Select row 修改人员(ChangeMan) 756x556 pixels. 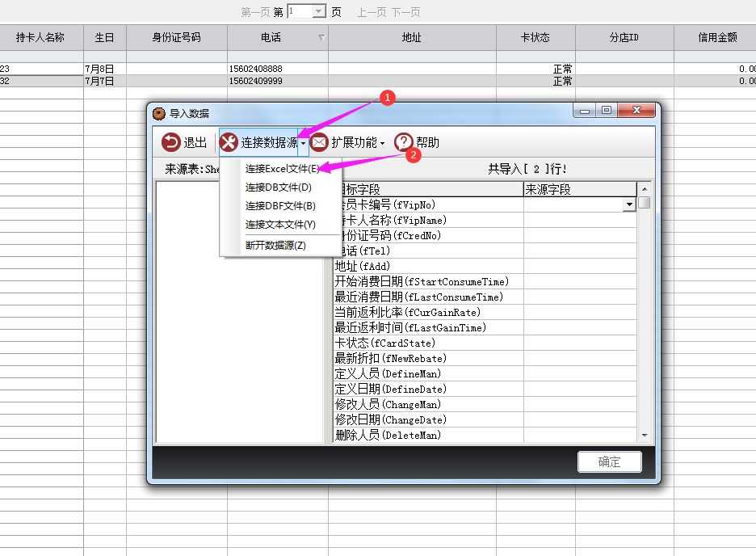click(x=485, y=405)
